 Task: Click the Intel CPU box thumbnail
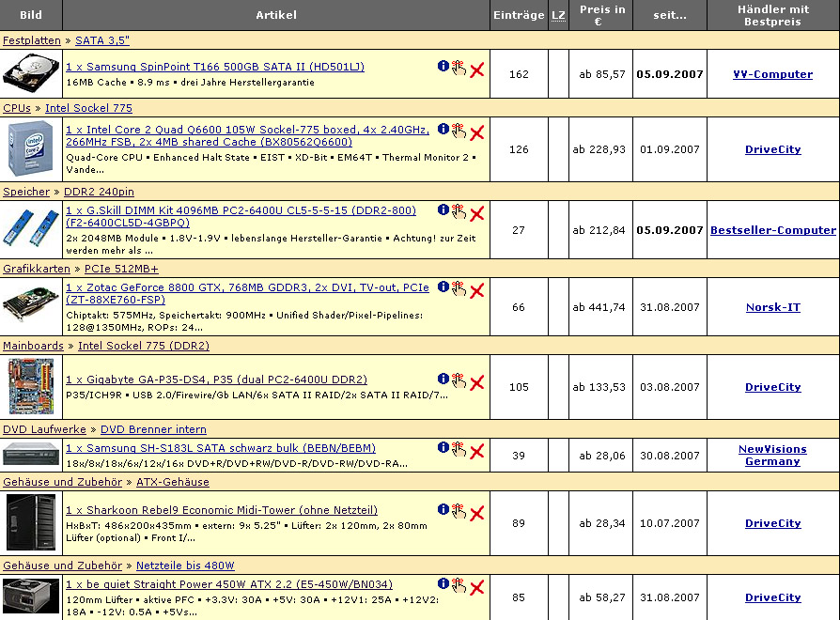31,149
